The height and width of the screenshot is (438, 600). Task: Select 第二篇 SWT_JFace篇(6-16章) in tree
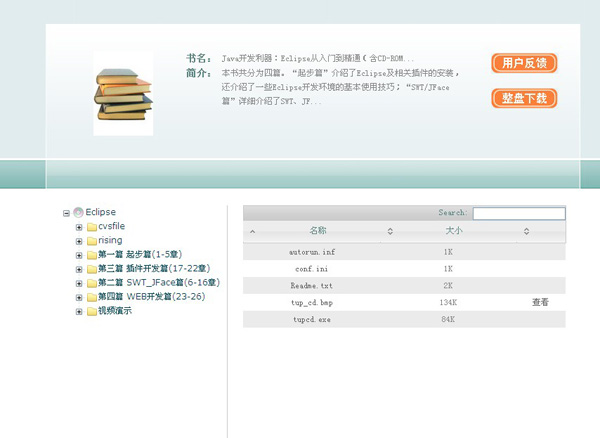(158, 283)
